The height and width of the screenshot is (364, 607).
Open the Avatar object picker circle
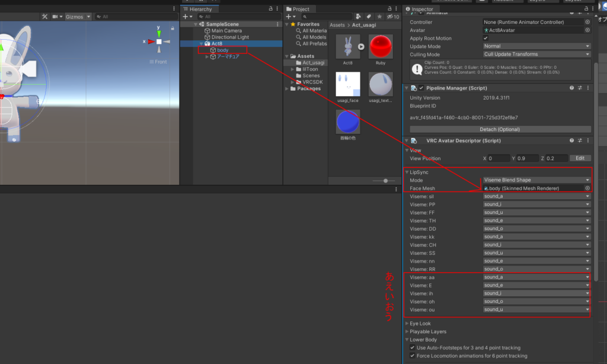[x=587, y=30]
